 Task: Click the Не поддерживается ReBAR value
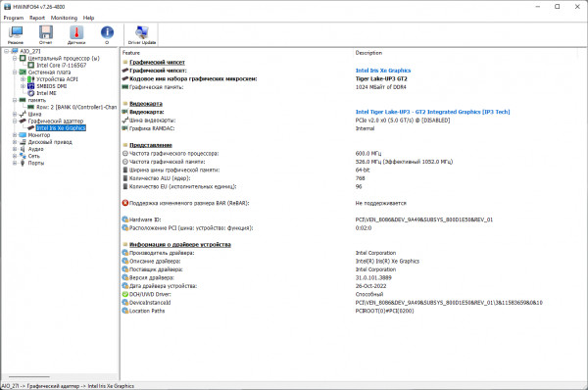pyautogui.click(x=380, y=203)
